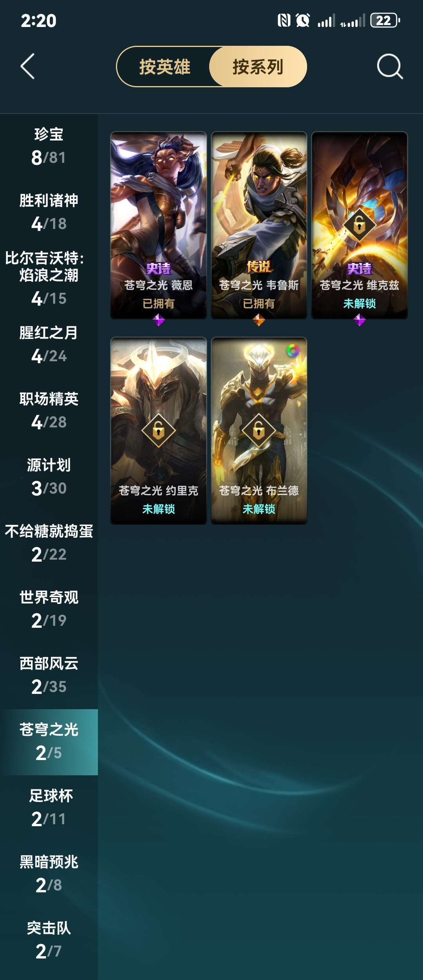The image size is (423, 980).
Task: Tap purple gem below 苍穹之光 薇恩
Action: pos(159,320)
